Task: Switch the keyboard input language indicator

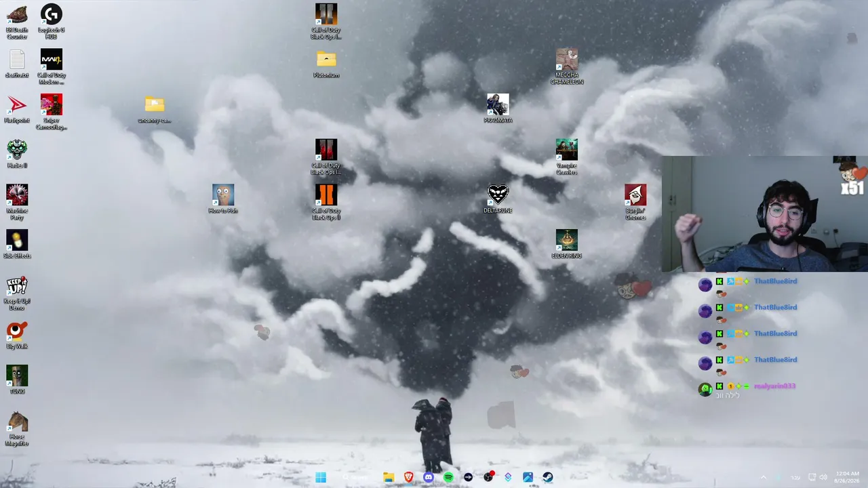Action: coord(796,478)
